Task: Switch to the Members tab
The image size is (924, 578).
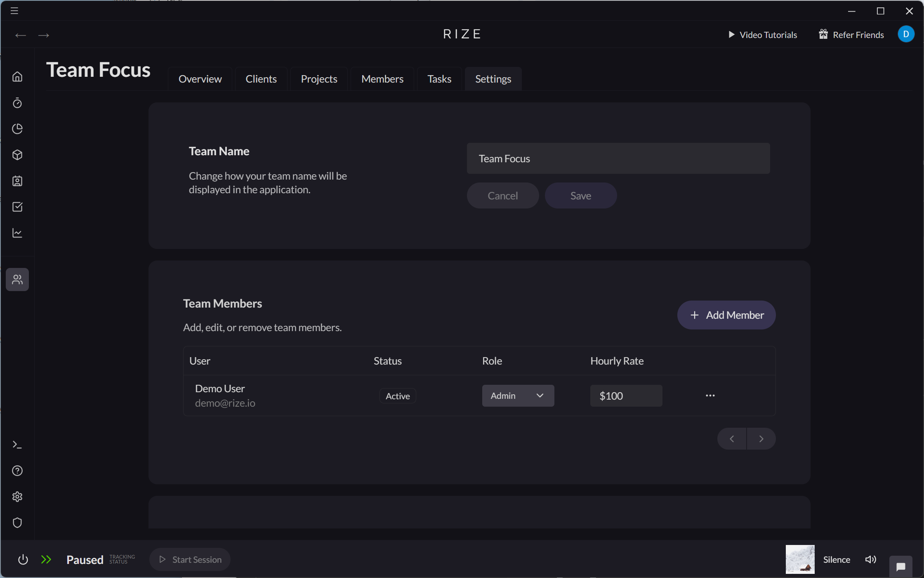Action: (382, 78)
